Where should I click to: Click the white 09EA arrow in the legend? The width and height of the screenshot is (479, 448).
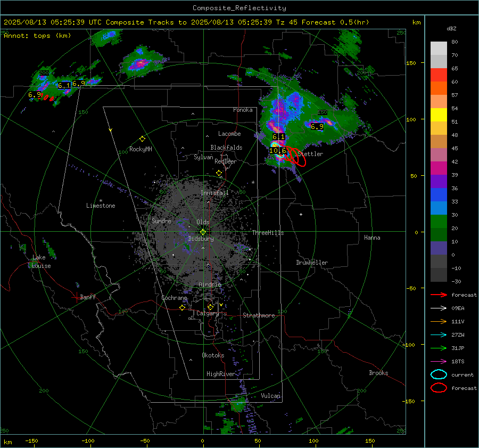pos(439,308)
